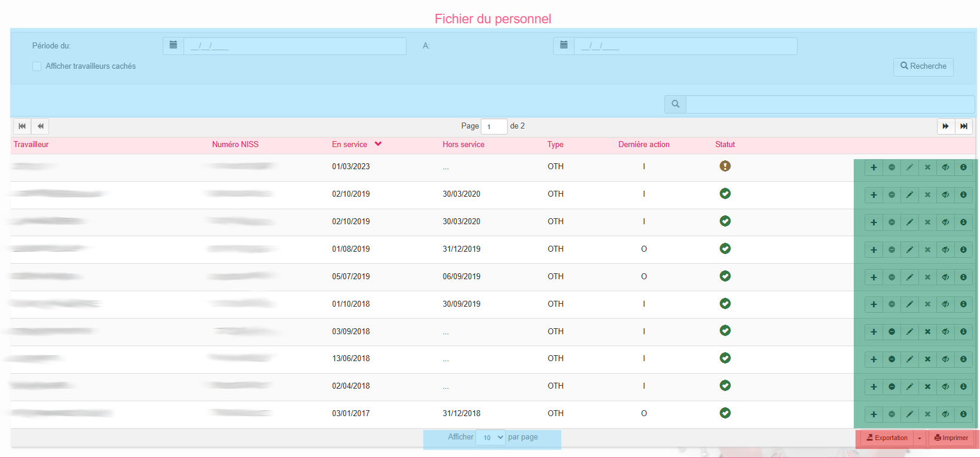Viewport: 980px width, 458px height.
Task: Click the hide worker eye icon in the 03/01/2017 row
Action: (x=945, y=414)
